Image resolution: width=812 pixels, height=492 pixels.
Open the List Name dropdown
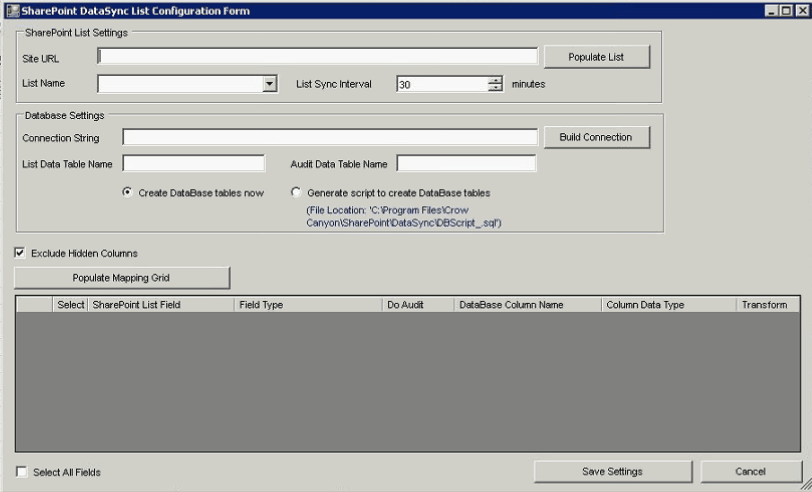pos(269,83)
